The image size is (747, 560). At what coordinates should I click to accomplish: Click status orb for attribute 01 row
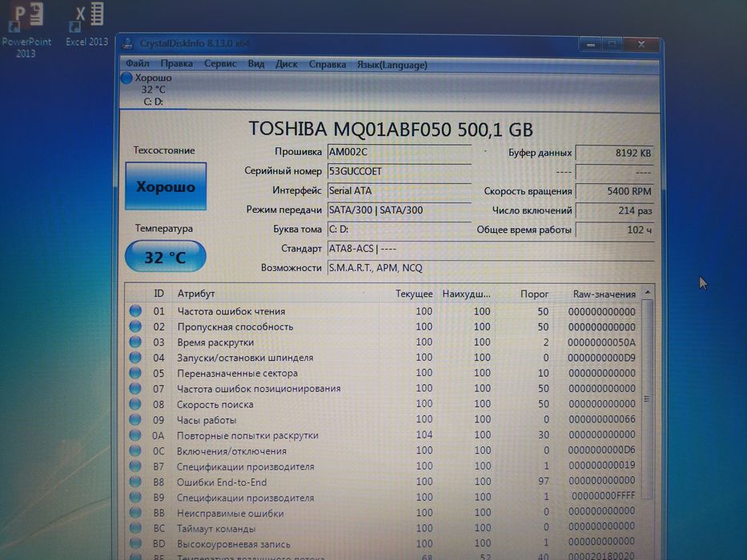(x=135, y=311)
